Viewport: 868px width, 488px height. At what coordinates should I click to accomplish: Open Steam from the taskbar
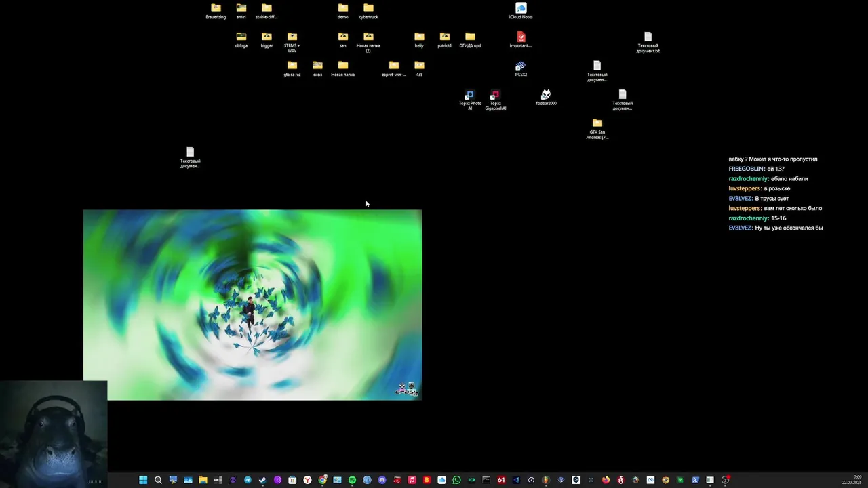pyautogui.click(x=262, y=480)
